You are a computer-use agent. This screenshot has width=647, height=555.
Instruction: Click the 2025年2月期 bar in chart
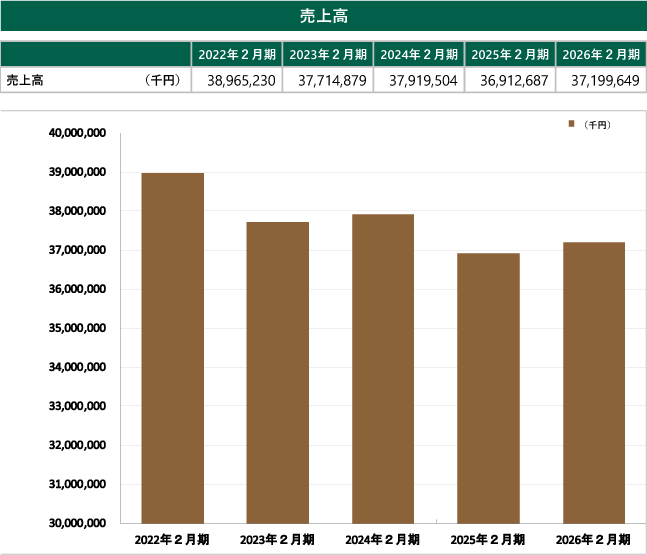489,388
